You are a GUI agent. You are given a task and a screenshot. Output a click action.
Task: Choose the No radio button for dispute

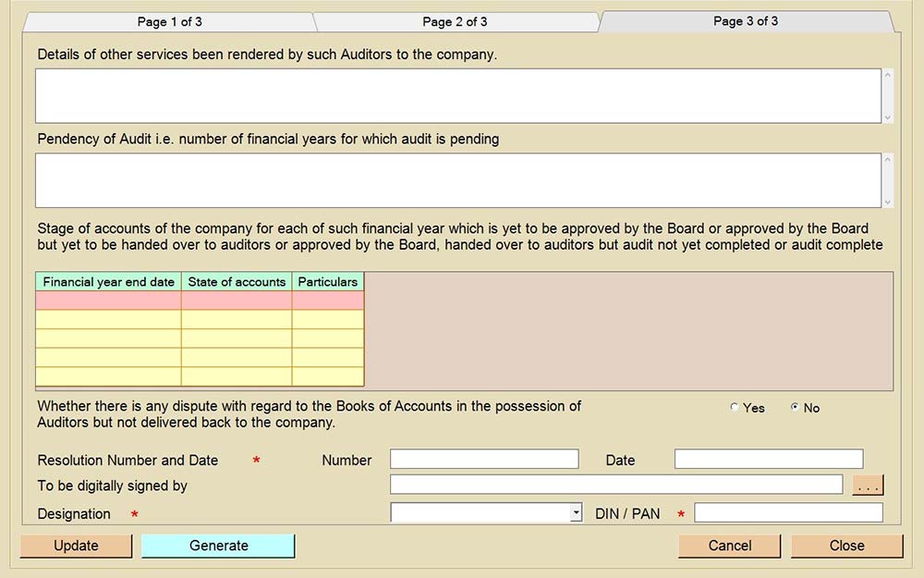tap(795, 408)
